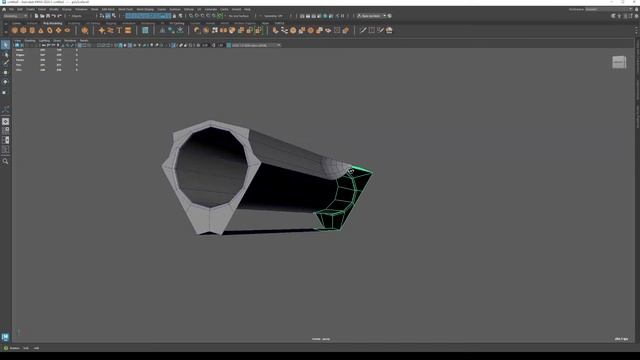Viewport: 640px width, 360px height.
Task: Open the Show panel menu
Action: pyautogui.click(x=57, y=40)
